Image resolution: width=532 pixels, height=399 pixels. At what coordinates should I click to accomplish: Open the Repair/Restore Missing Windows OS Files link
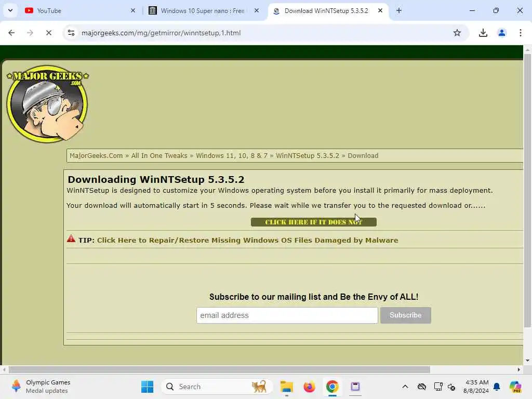(x=248, y=240)
